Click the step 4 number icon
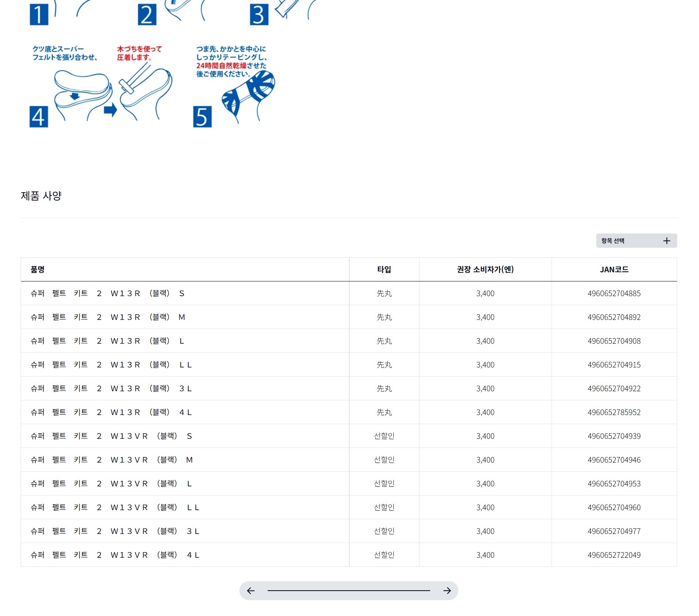 tap(39, 117)
